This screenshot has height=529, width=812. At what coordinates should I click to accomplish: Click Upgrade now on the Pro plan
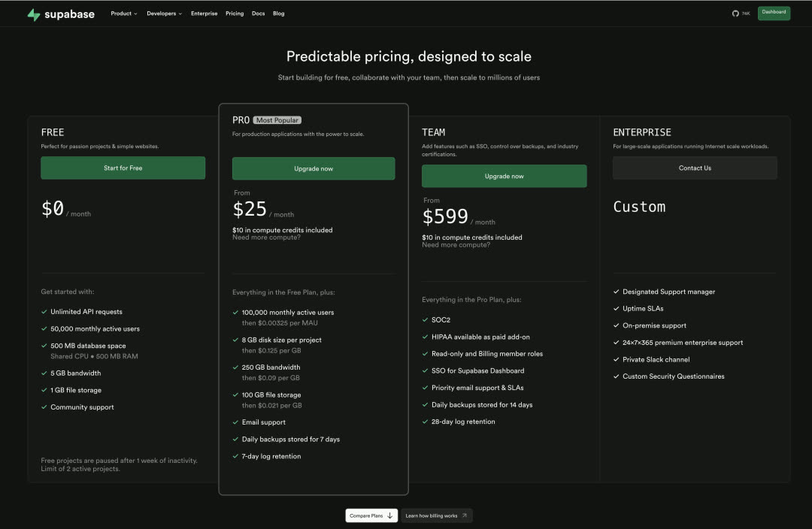[x=314, y=168]
